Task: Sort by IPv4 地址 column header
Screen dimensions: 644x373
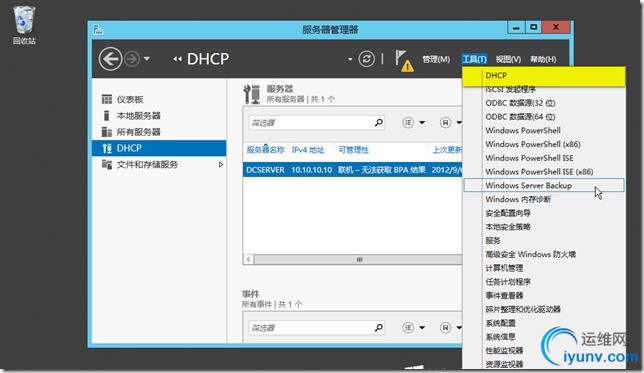Action: point(308,150)
